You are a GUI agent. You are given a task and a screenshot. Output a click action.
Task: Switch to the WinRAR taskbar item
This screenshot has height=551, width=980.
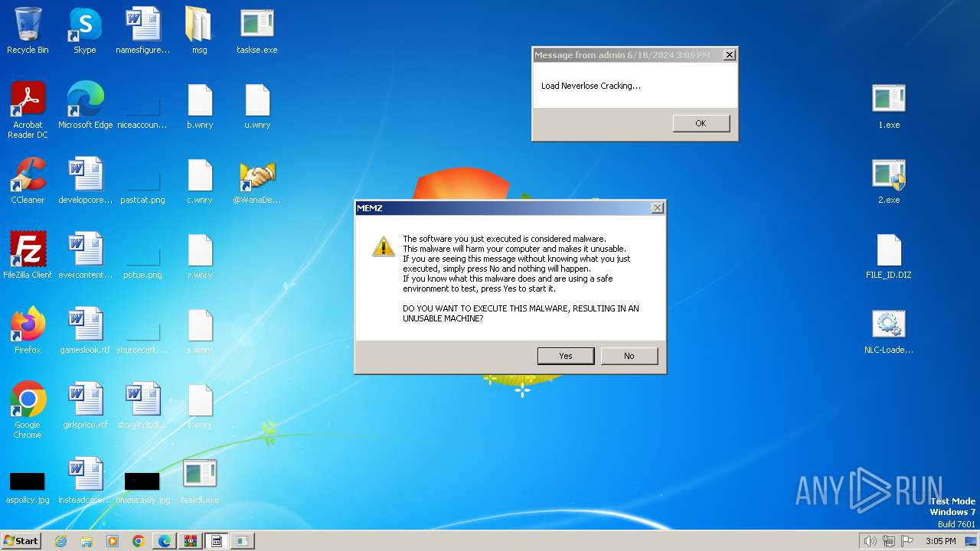pos(191,541)
